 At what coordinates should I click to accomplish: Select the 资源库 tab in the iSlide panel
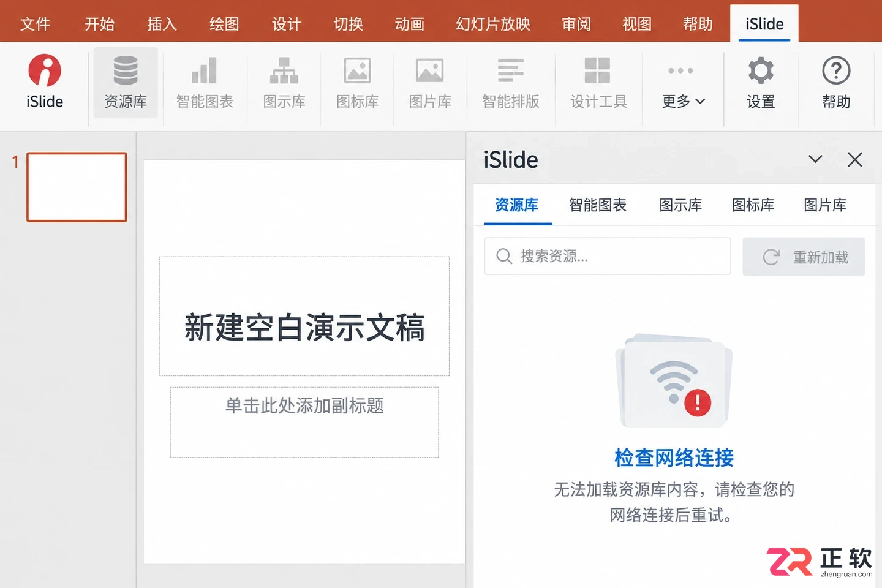(x=517, y=205)
